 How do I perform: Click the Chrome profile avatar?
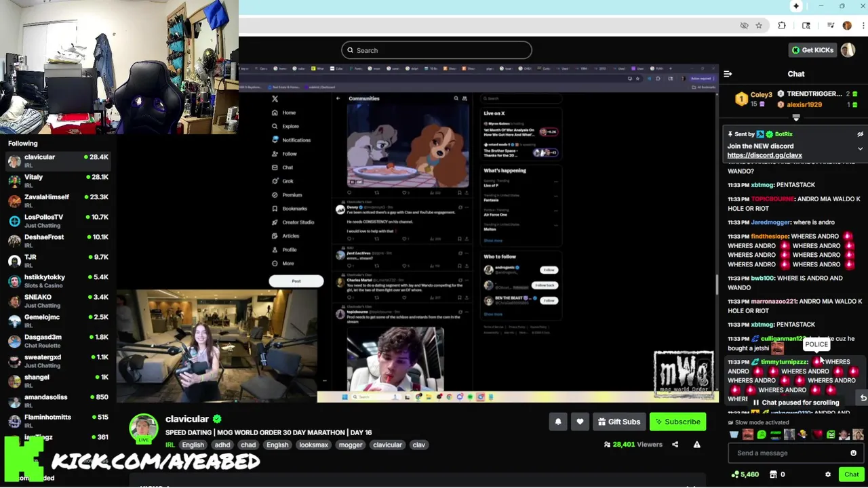847,26
